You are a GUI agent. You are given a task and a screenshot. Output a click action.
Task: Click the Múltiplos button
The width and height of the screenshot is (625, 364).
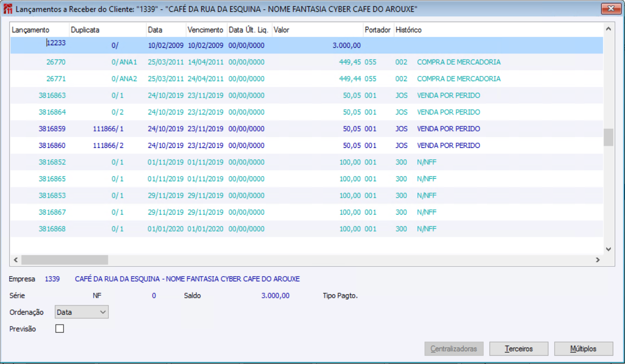tap(583, 349)
